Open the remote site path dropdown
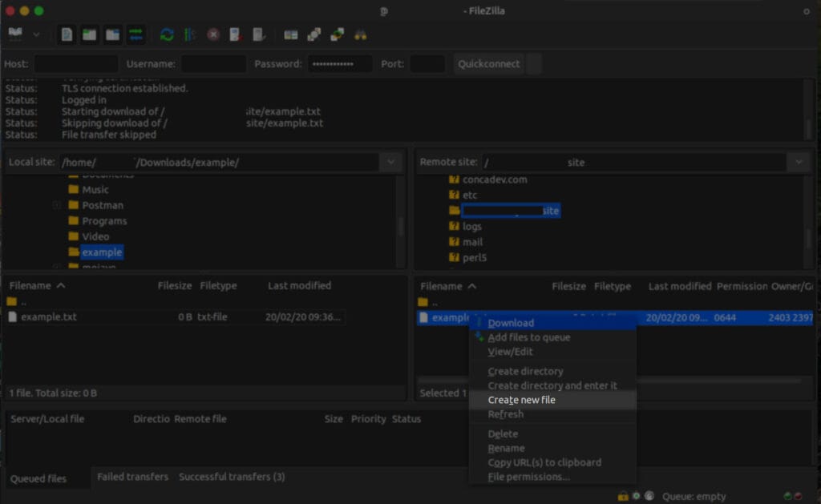Screen dimensions: 821x504 tap(798, 162)
